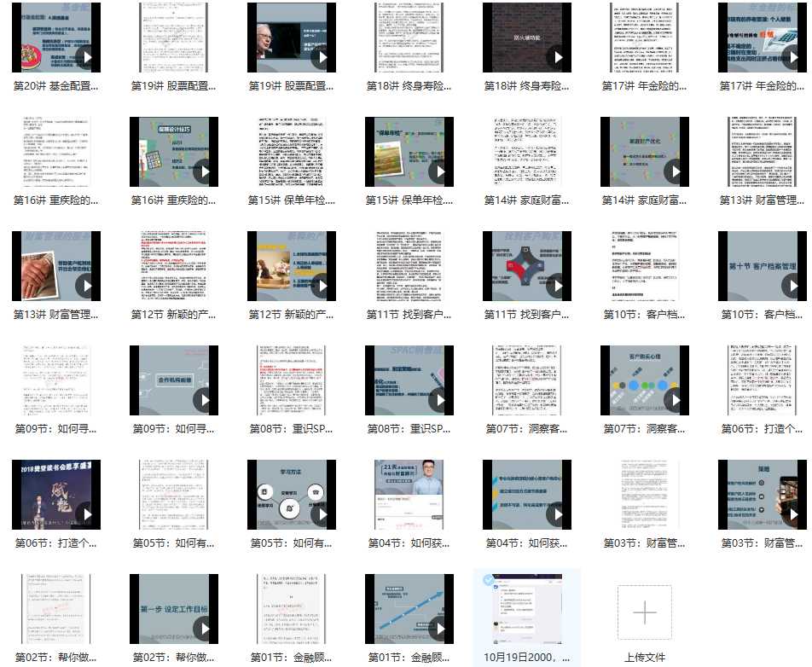Play the 合作机构 第09节 video

(x=204, y=401)
